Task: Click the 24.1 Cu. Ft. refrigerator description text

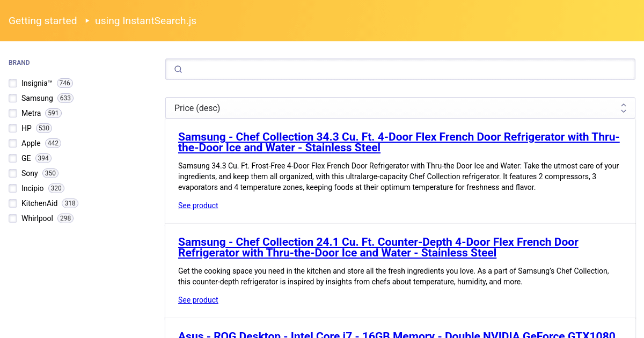Action: [x=393, y=276]
